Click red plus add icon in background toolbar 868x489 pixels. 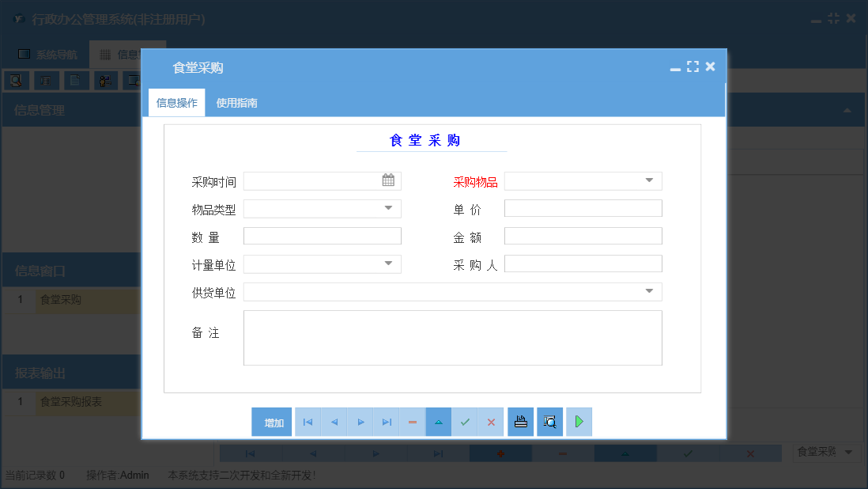500,453
